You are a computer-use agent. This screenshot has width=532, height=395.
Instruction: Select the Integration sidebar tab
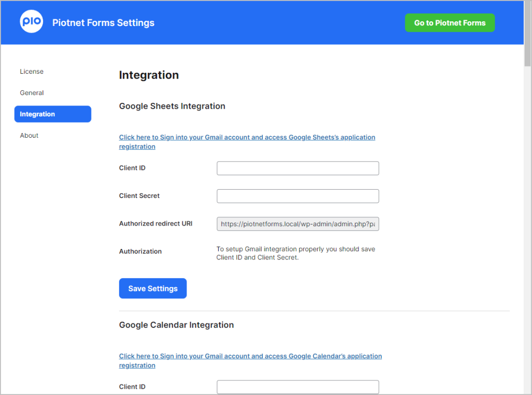point(52,114)
